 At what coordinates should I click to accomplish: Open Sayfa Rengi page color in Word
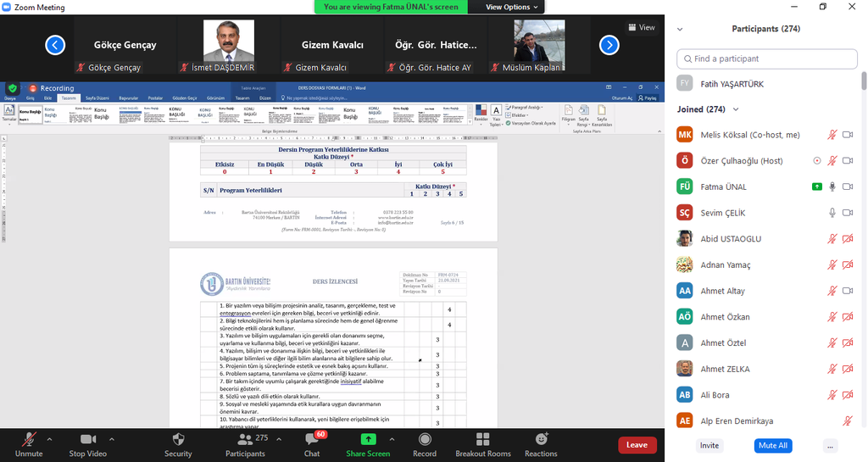click(x=583, y=115)
